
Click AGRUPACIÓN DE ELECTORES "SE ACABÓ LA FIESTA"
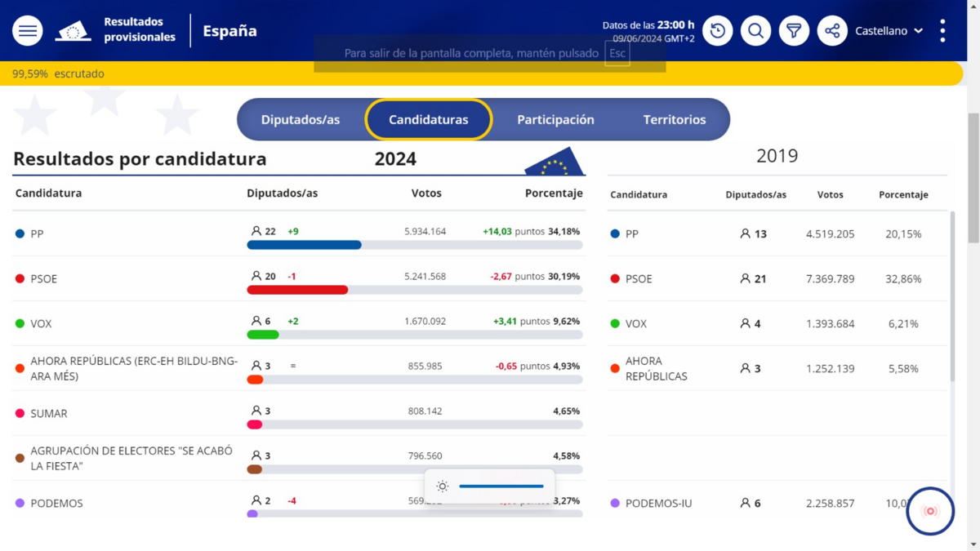pyautogui.click(x=131, y=458)
